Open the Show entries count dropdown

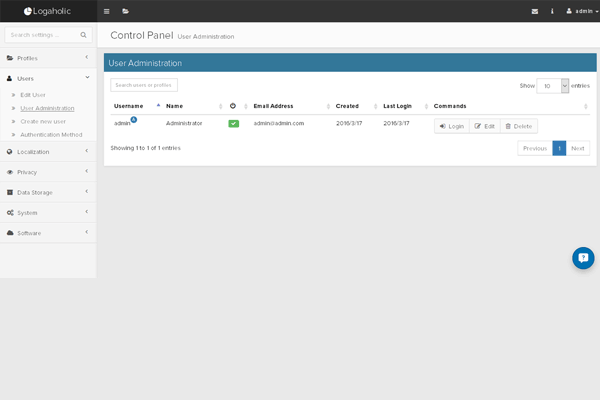point(553,86)
